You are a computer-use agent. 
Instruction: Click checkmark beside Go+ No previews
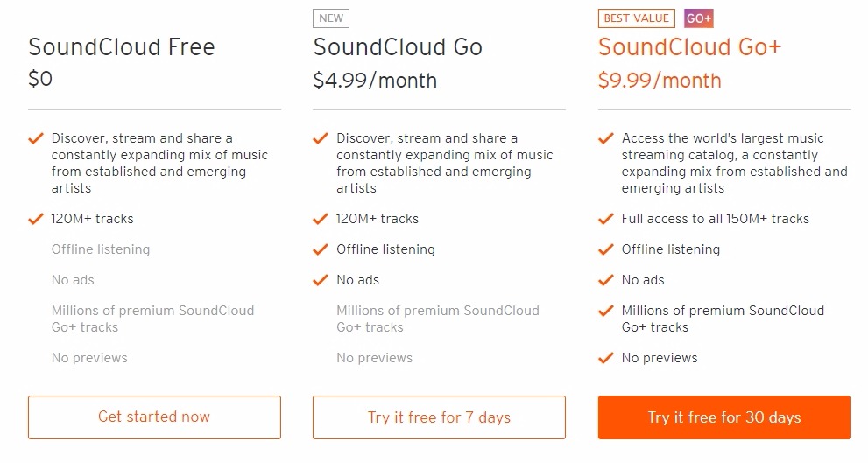coord(606,359)
